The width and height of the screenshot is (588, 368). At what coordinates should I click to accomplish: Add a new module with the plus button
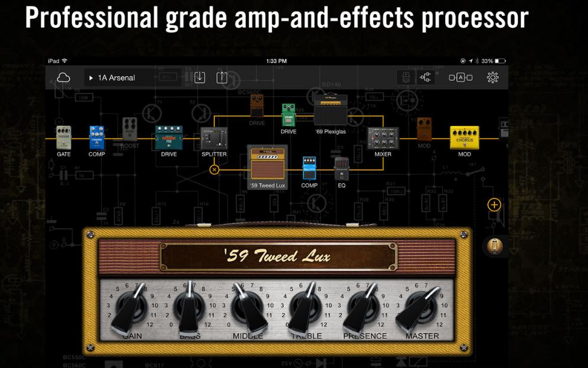(x=494, y=206)
